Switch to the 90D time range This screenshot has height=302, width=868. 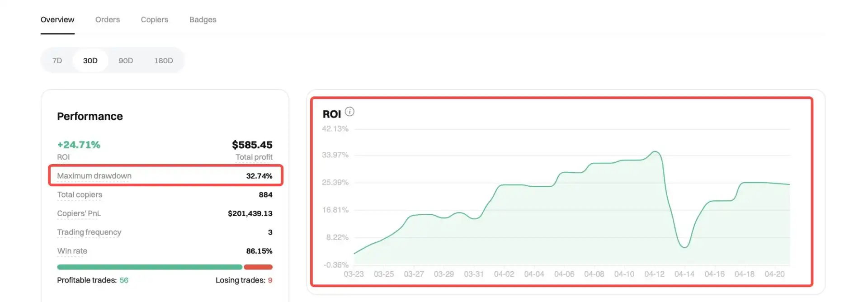(x=126, y=61)
